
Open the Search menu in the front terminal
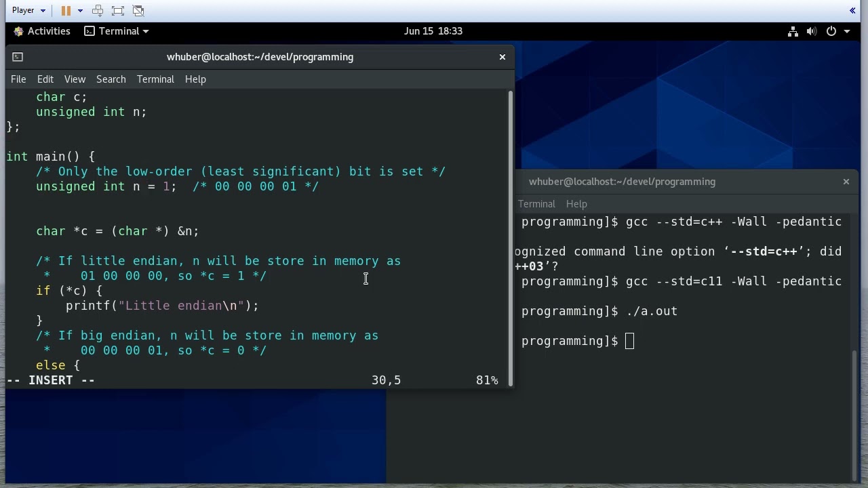click(111, 79)
